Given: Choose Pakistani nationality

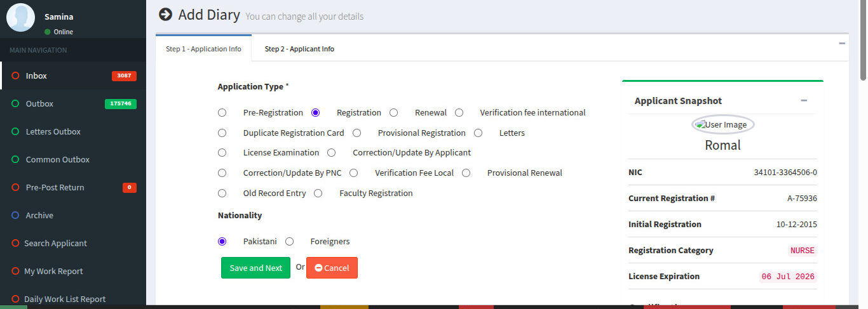Looking at the screenshot, I should [222, 241].
